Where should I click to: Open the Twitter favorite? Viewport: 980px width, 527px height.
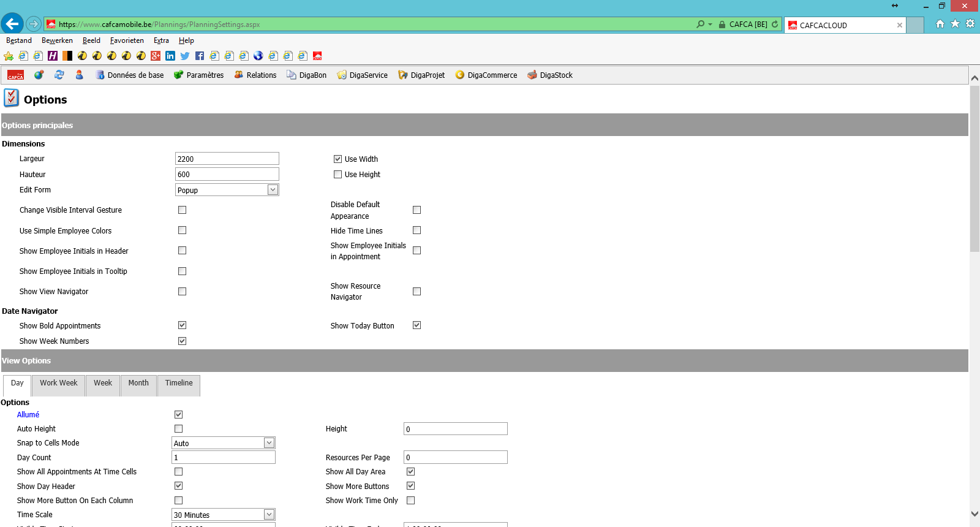point(185,56)
